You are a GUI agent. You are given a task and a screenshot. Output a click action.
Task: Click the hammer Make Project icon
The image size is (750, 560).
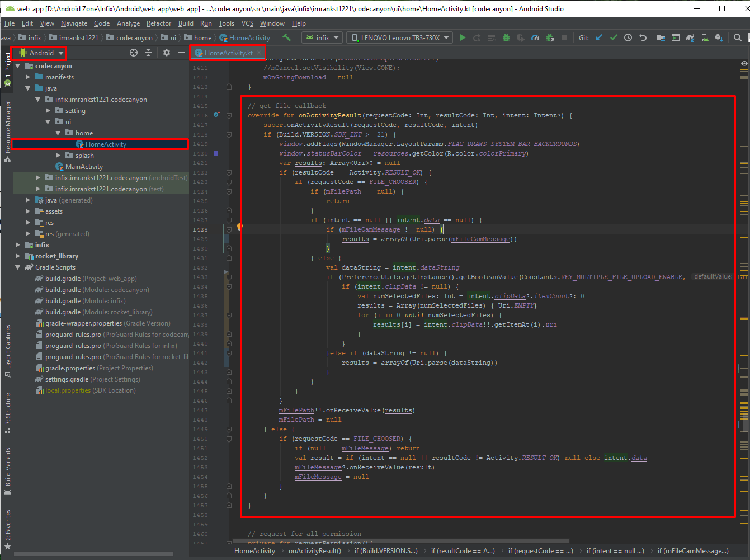coord(286,37)
